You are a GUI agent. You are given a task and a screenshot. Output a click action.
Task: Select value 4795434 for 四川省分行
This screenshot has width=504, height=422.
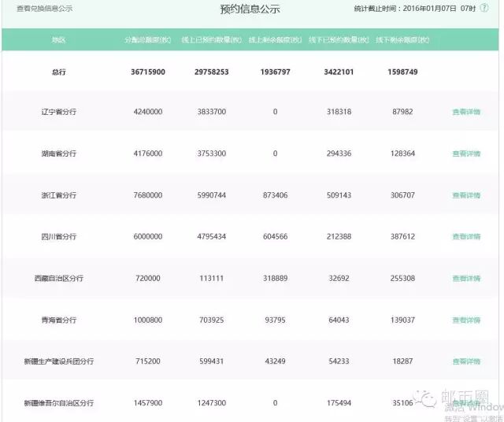(212, 236)
